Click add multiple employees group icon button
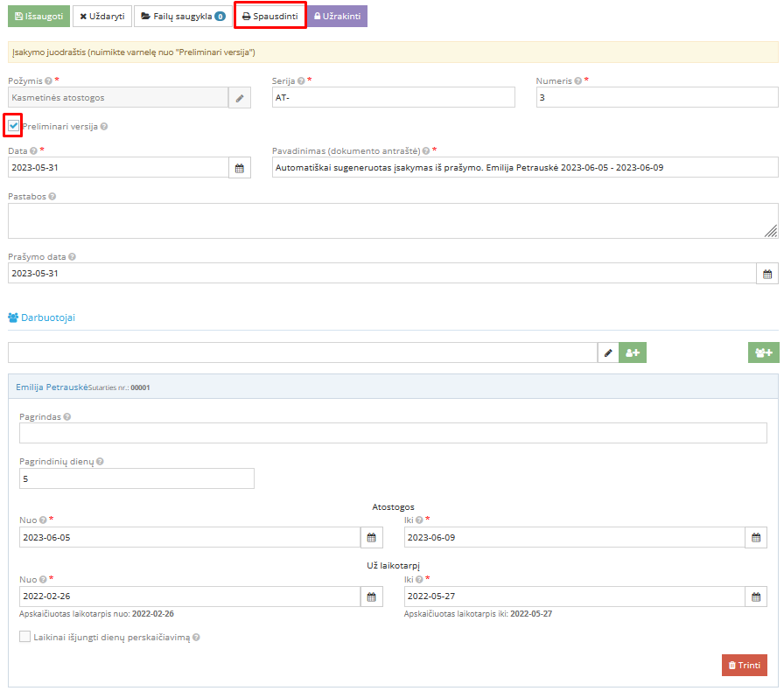The width and height of the screenshot is (784, 691). pos(763,352)
